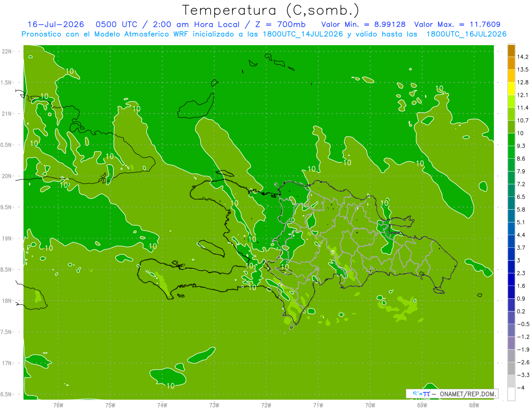Pick the teal swatch between 5.8 and 6.5
Image resolution: width=532 pixels, height=411 pixels.
point(511,203)
